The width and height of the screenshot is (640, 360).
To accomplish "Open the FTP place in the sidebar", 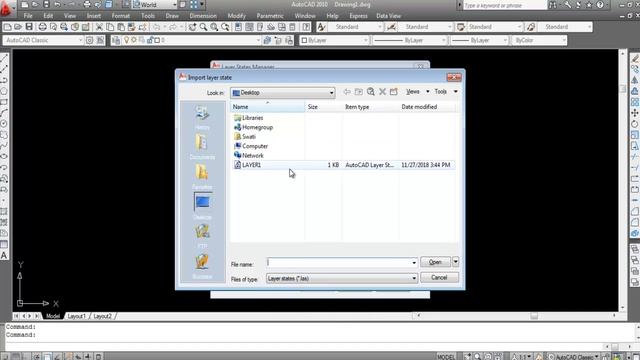I will coord(202,236).
